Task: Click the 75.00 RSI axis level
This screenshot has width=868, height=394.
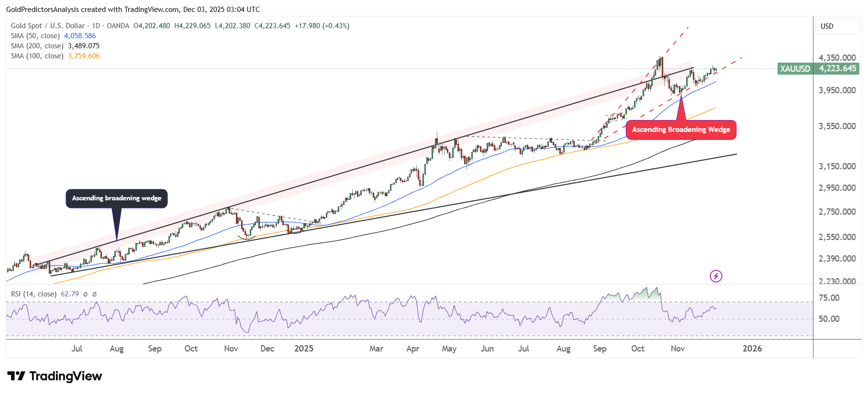Action: [x=829, y=298]
